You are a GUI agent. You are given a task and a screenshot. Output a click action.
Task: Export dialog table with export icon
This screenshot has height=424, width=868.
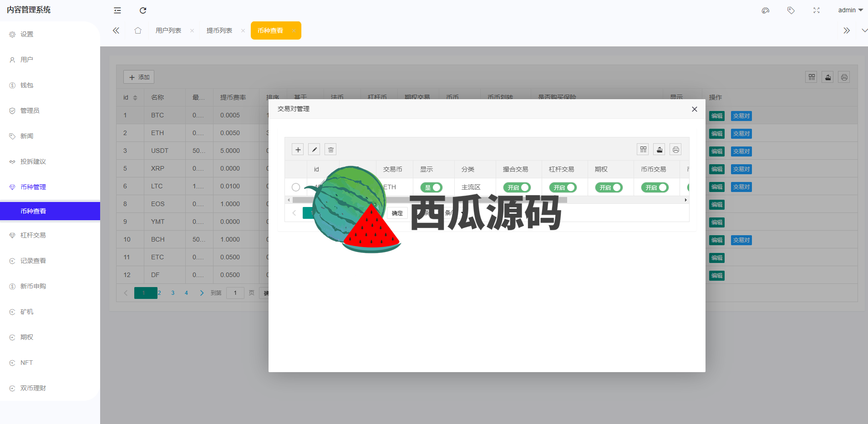[x=660, y=149]
